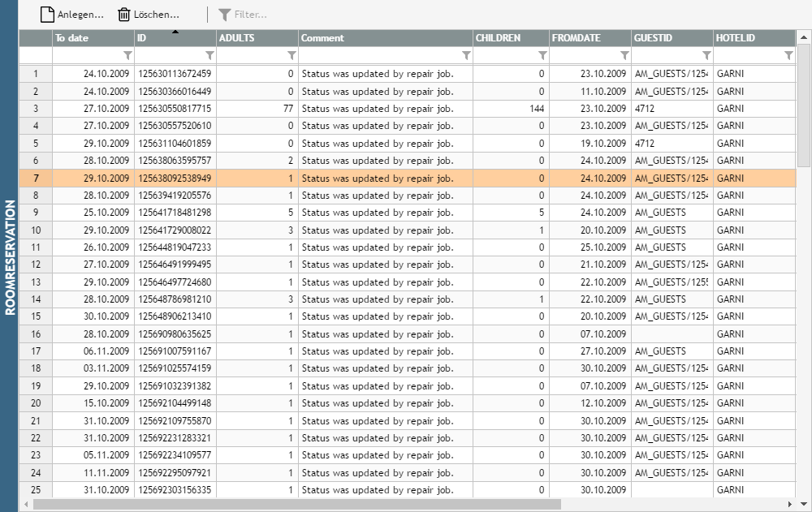Sort by the ID column header

point(175,38)
